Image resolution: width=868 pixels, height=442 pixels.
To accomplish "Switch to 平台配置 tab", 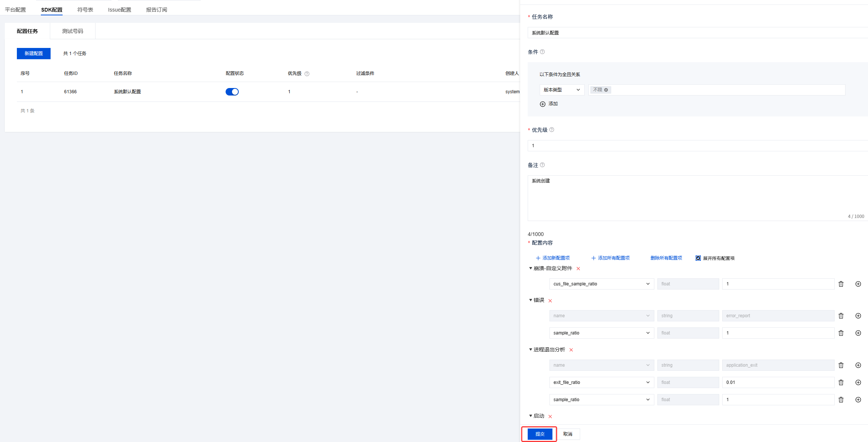I will pos(15,10).
